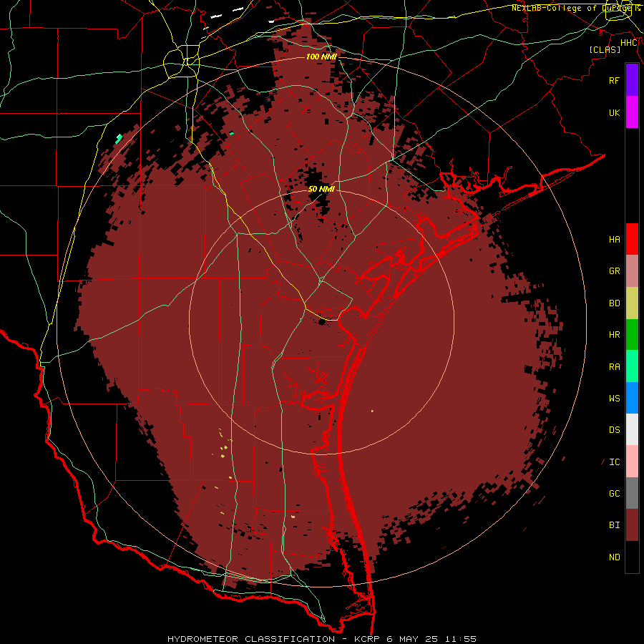Click the blue WS legend swatch

tap(632, 398)
